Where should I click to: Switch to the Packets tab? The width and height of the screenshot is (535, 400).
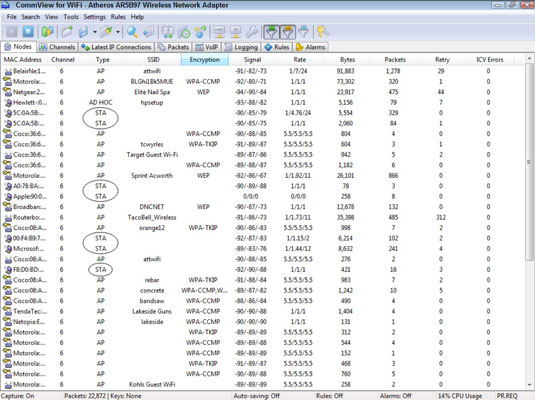point(173,47)
